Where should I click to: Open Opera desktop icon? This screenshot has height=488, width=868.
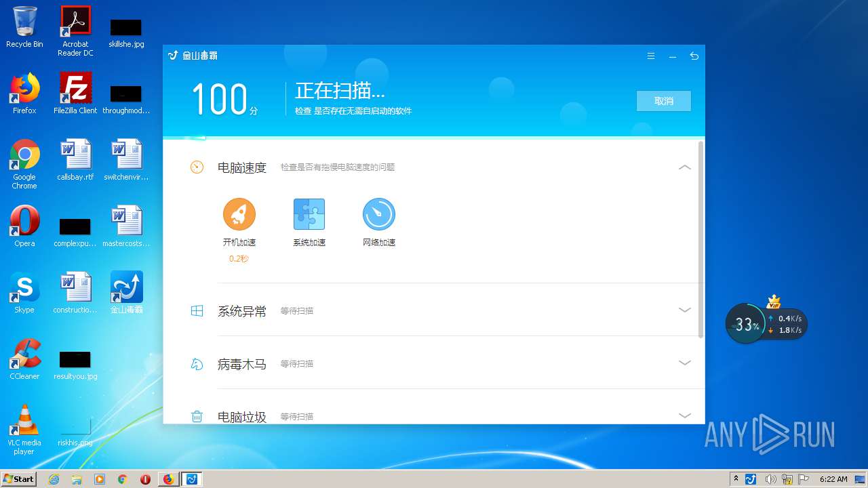tap(24, 226)
